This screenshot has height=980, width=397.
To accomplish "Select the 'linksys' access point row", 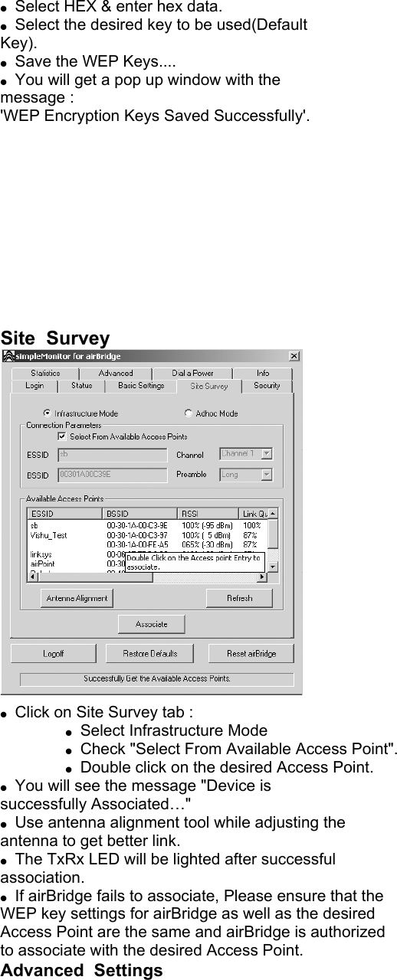I will pyautogui.click(x=77, y=554).
